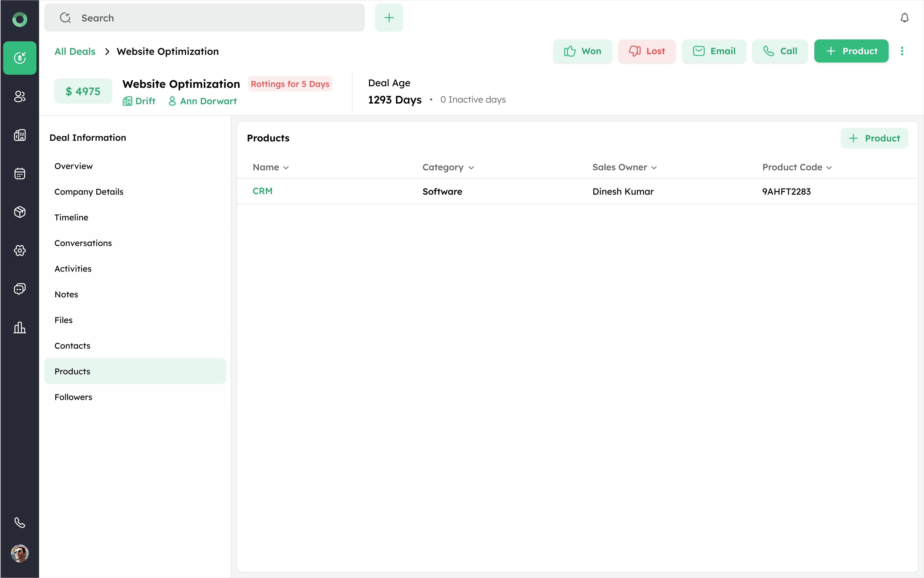924x578 pixels.
Task: Open the phone dialer icon in sidebar
Action: [19, 522]
